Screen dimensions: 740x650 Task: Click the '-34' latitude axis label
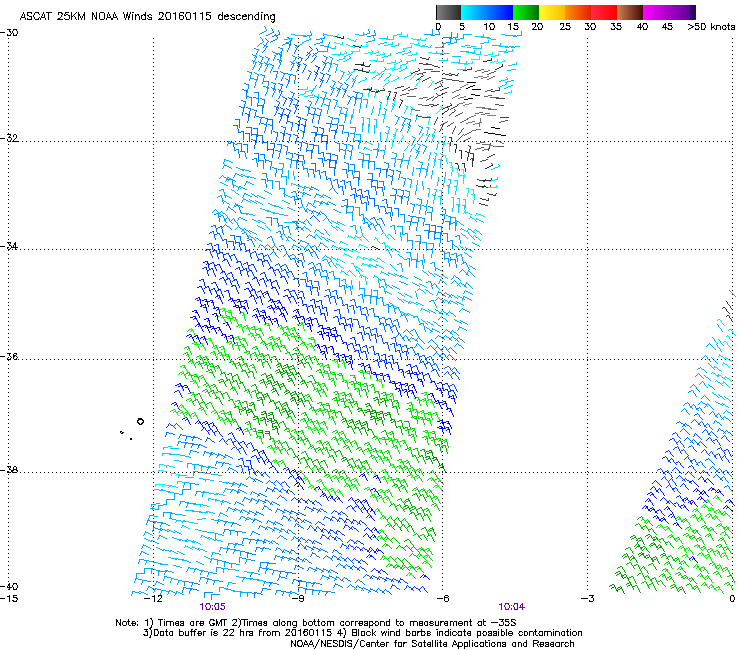(9, 246)
